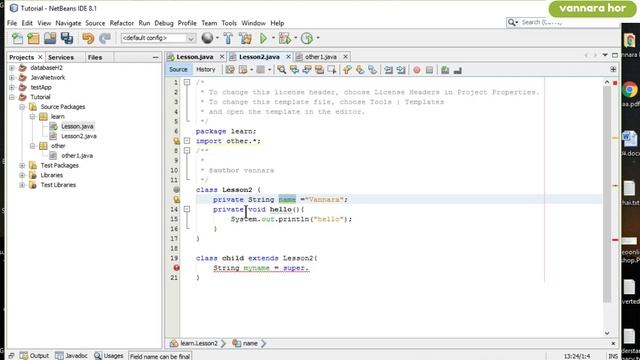The height and width of the screenshot is (360, 640).
Task: Open the Run Project dropdown arrow
Action: click(x=273, y=38)
